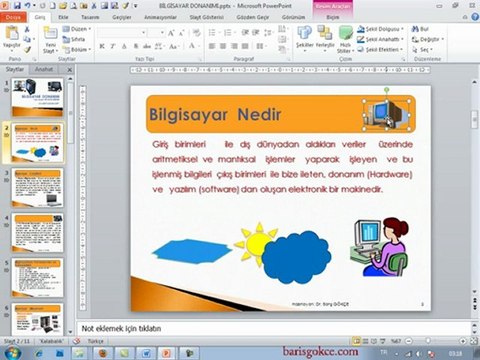Image resolution: width=480 pixels, height=360 pixels.
Task: Open the Dosya file tab
Action: coord(13,17)
